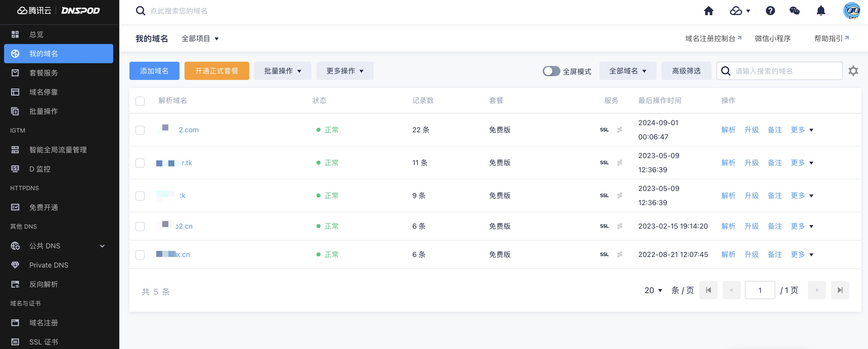Click the SSL icon in the r.tk row

point(604,163)
